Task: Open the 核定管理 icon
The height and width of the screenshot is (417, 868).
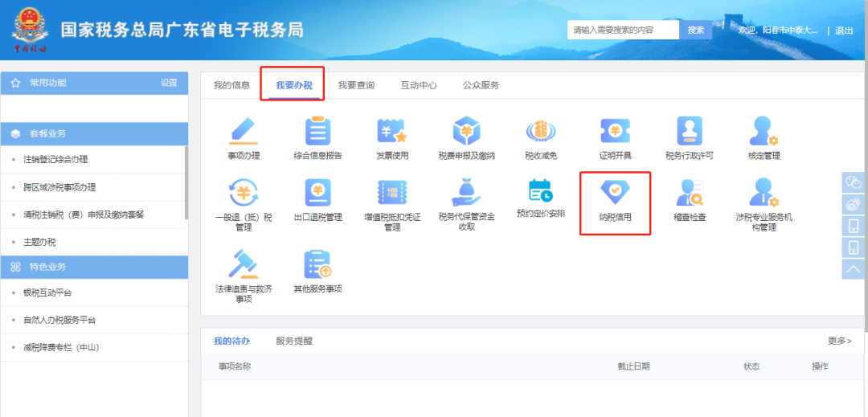Action: click(x=764, y=132)
